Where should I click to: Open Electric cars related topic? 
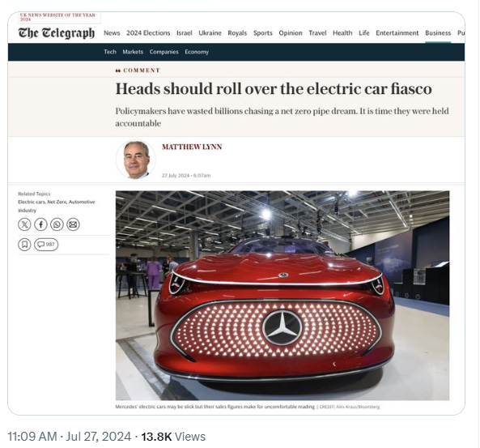pyautogui.click(x=32, y=202)
